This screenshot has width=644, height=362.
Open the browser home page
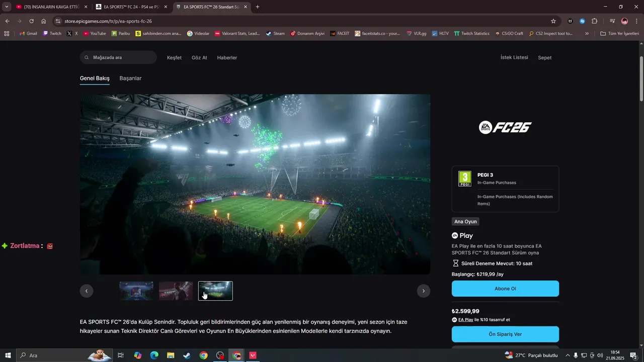click(x=44, y=21)
